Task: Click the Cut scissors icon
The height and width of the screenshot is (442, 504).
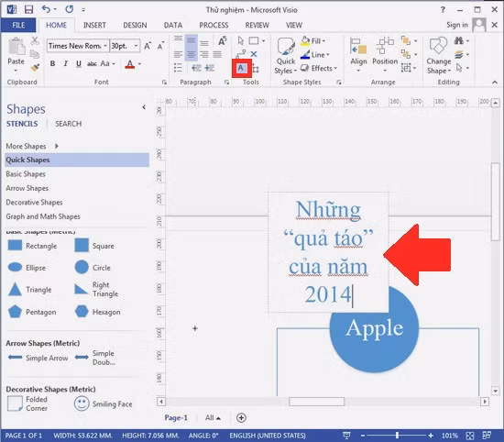Action: pyautogui.click(x=35, y=41)
